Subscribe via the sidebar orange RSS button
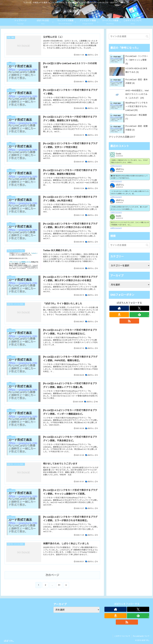The height and width of the screenshot is (644, 153). (x=129, y=321)
